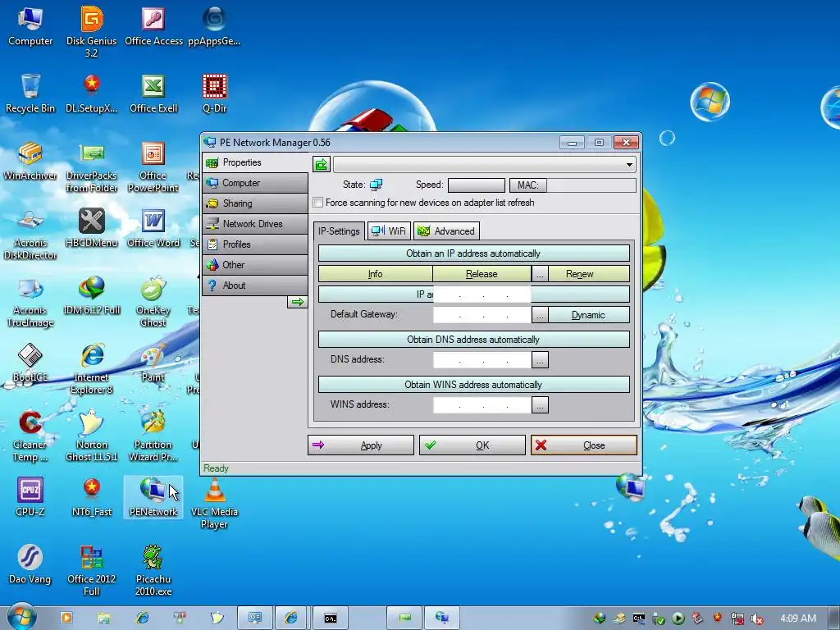Open Acronis DiskDirector icon
This screenshot has width=840, height=630.
(30, 235)
